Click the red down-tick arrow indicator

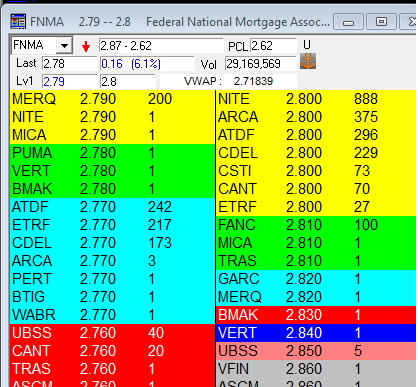[86, 46]
